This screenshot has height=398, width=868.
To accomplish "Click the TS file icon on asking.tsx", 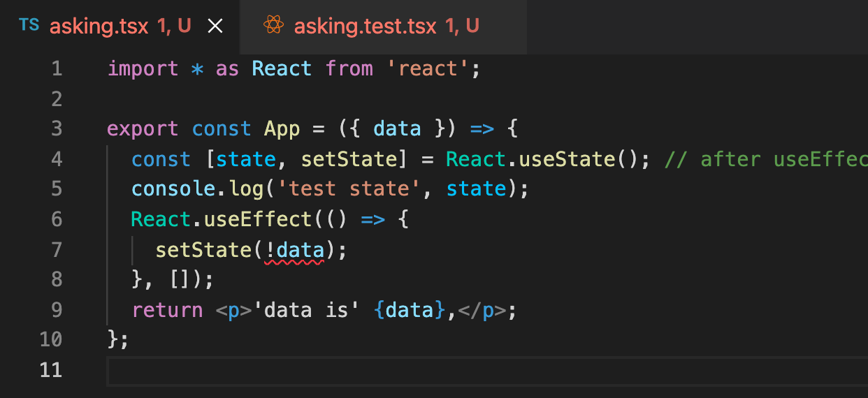I will 29,26.
